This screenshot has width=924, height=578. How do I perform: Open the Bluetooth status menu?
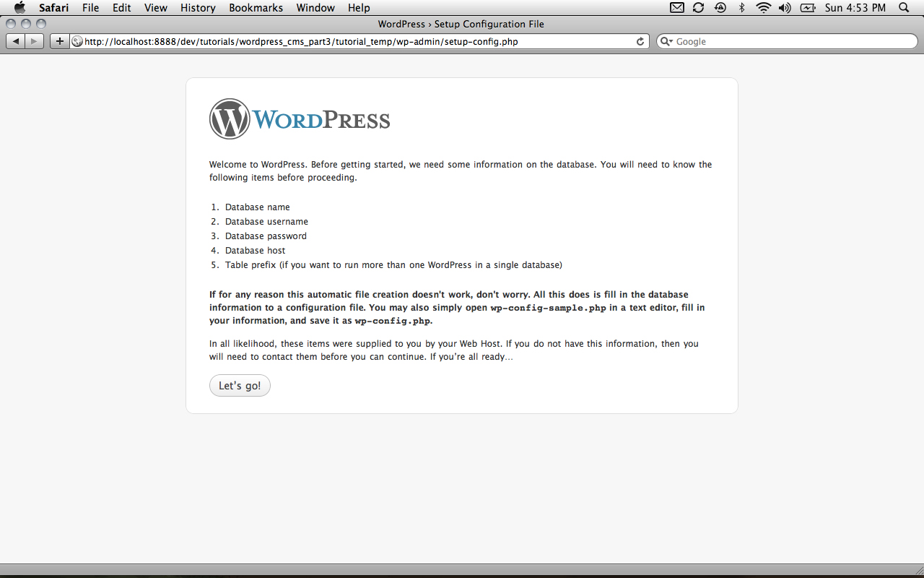click(741, 8)
